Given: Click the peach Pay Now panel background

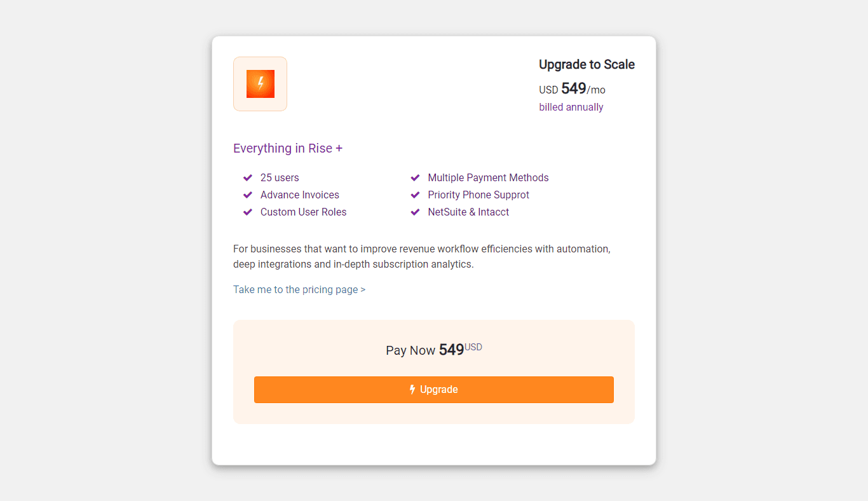Looking at the screenshot, I should (433, 426).
